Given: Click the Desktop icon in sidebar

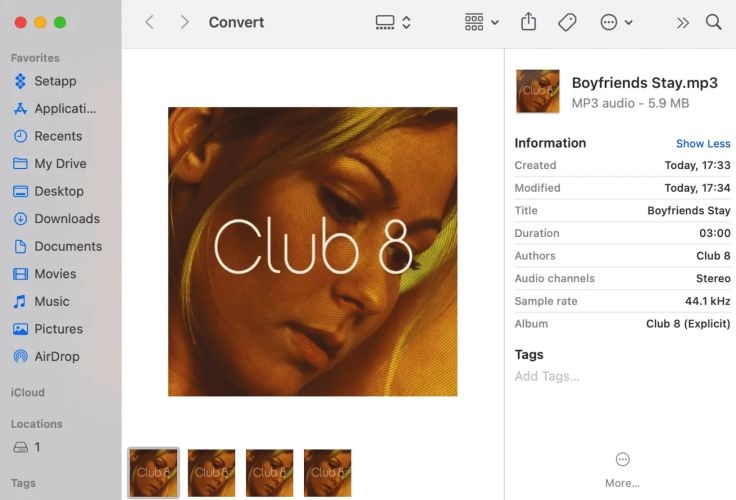Looking at the screenshot, I should (x=20, y=192).
